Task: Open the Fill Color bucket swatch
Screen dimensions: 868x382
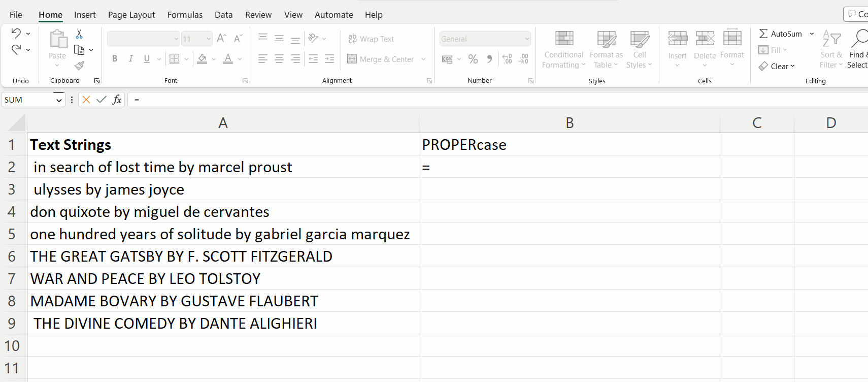Action: pos(203,59)
